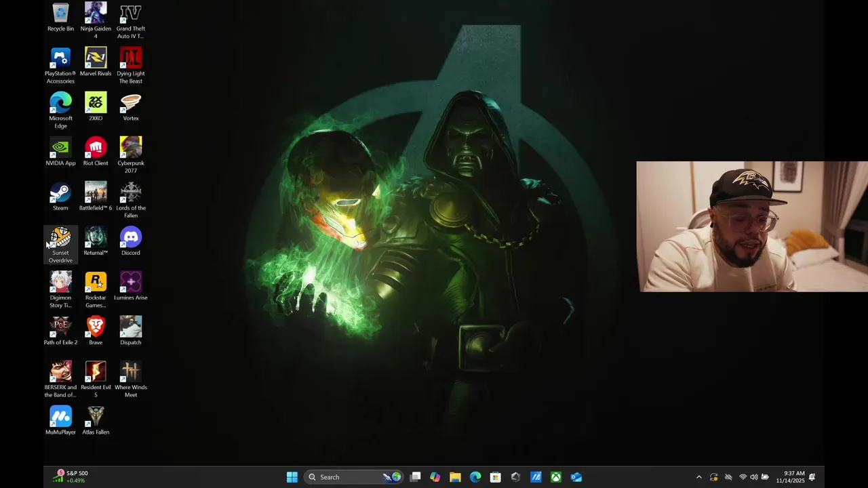Select the Resident Evil 5 shortcut

pyautogui.click(x=96, y=380)
